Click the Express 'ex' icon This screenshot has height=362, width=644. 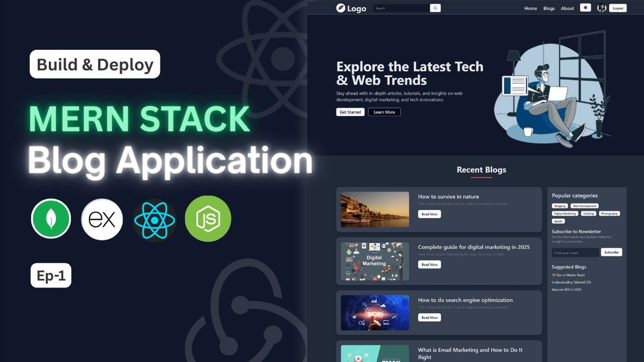point(102,219)
